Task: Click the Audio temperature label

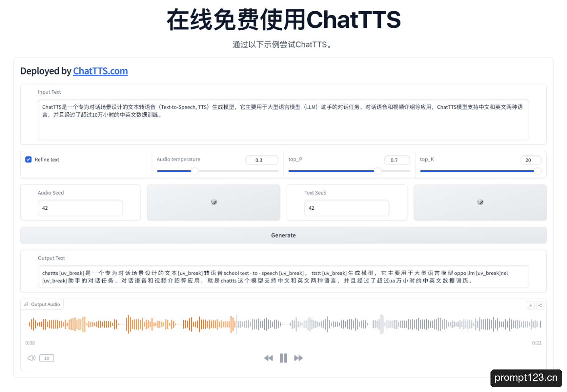Action: [178, 159]
